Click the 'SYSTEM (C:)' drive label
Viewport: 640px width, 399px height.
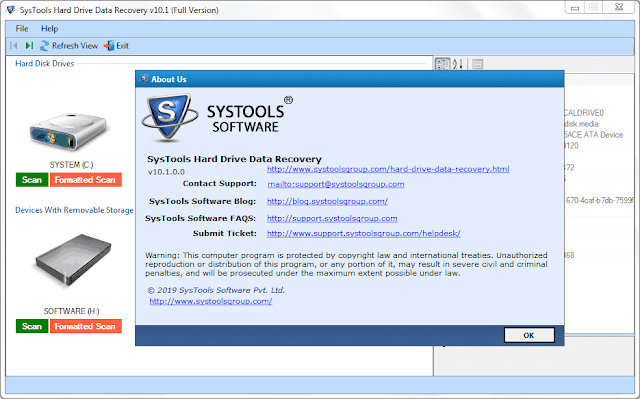tap(71, 165)
